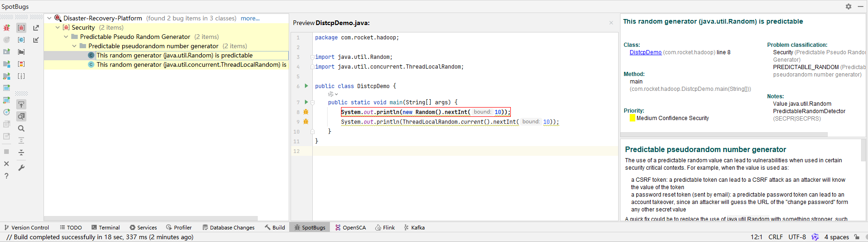Click the magnifier search icon in SpotBugs
The image size is (868, 242).
(21, 128)
